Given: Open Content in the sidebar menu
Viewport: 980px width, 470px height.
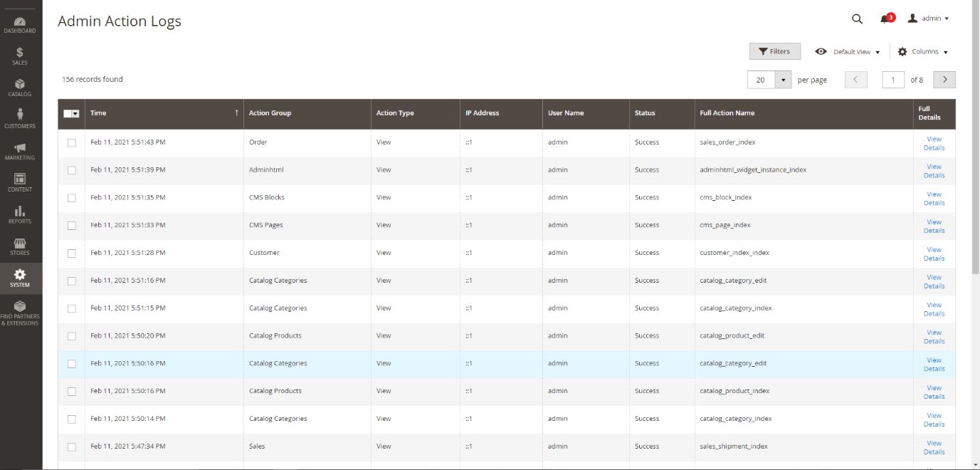Looking at the screenshot, I should coord(20,182).
